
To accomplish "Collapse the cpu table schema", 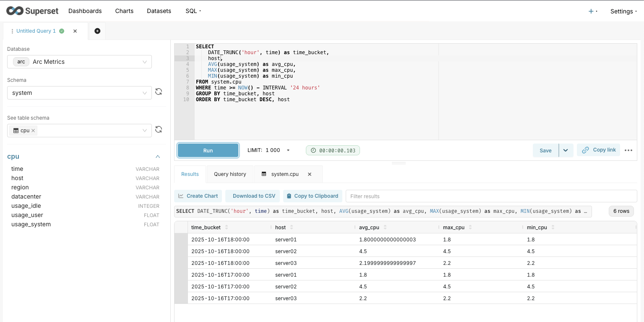I will click(158, 157).
